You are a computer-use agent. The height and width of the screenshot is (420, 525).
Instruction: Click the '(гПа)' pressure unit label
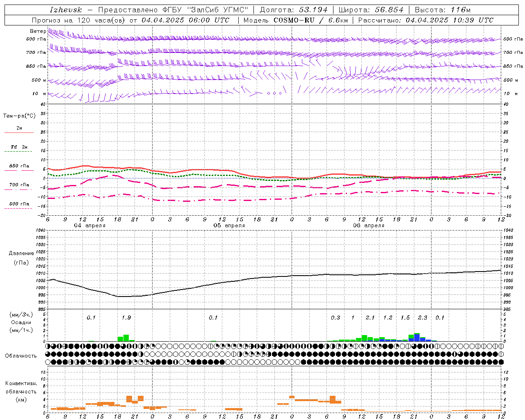[21, 263]
